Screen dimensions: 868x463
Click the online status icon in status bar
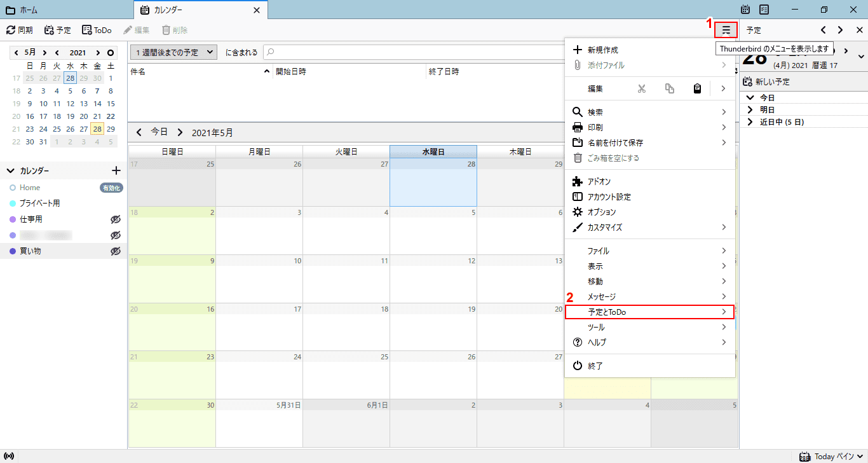click(x=9, y=457)
